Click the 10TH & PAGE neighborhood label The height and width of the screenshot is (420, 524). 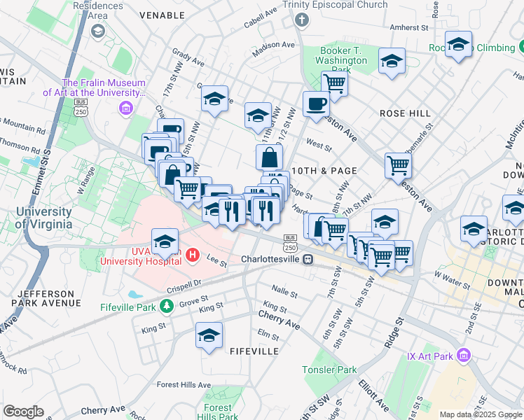click(324, 171)
